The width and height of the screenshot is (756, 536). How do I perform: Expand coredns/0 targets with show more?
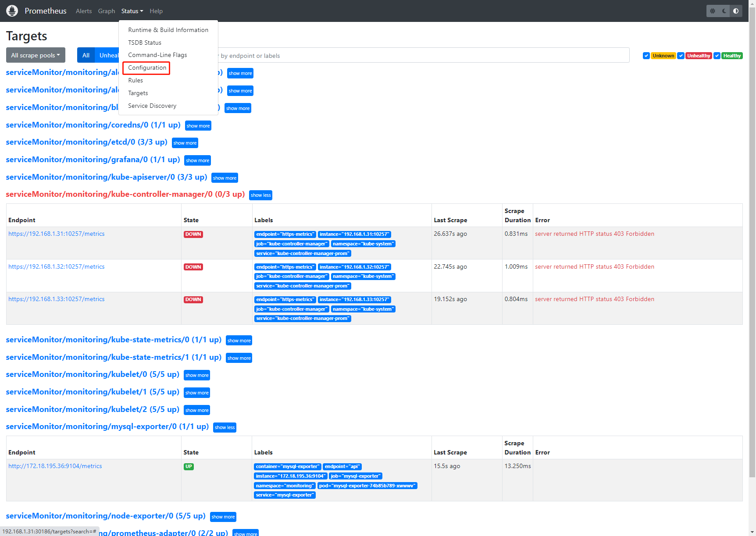tap(198, 126)
